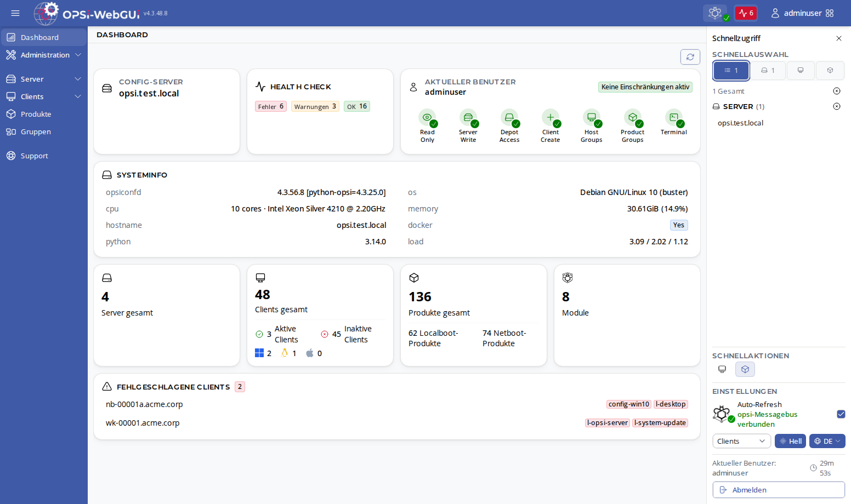The width and height of the screenshot is (851, 504).
Task: Click '62 Localboot-Produkte' text
Action: click(x=433, y=338)
